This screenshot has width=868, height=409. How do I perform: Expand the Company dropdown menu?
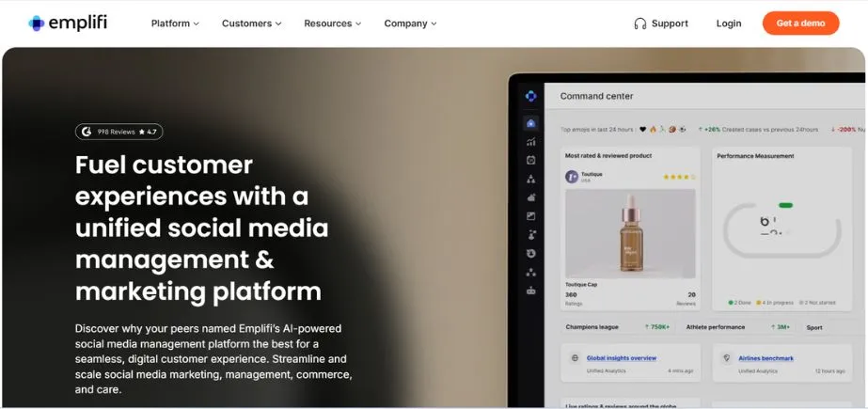(x=410, y=24)
